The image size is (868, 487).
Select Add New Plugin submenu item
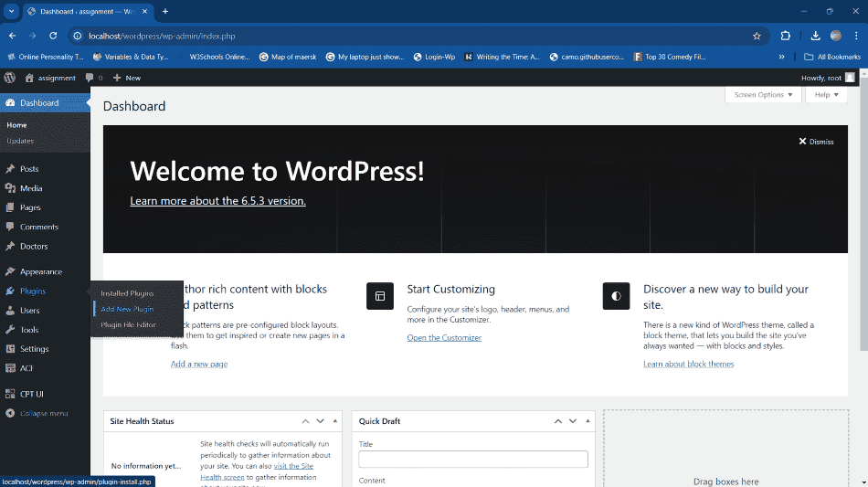[x=127, y=309]
